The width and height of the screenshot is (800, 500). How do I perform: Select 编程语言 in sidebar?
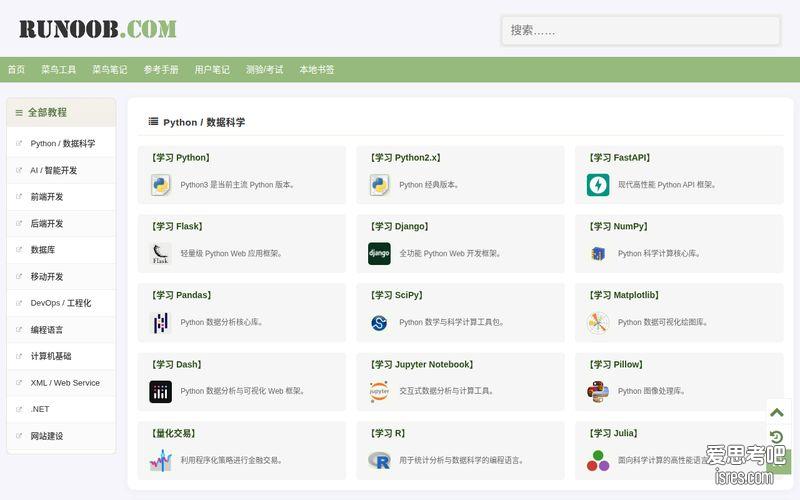click(x=47, y=330)
